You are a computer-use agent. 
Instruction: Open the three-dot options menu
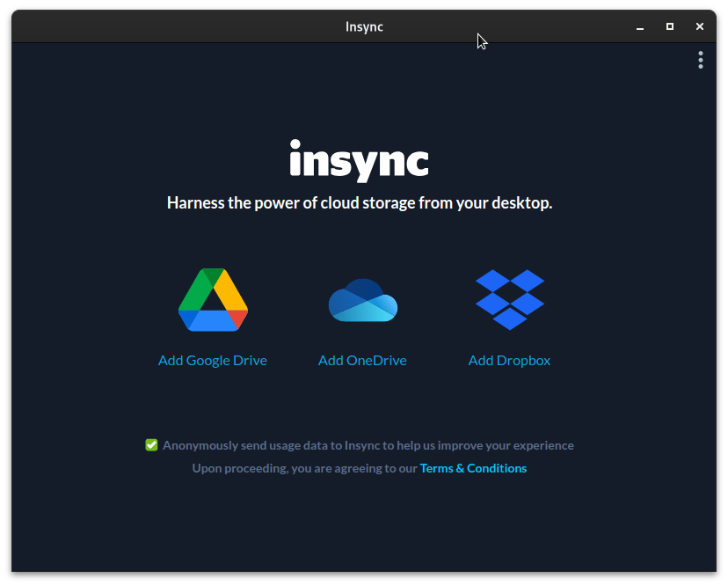[x=701, y=60]
